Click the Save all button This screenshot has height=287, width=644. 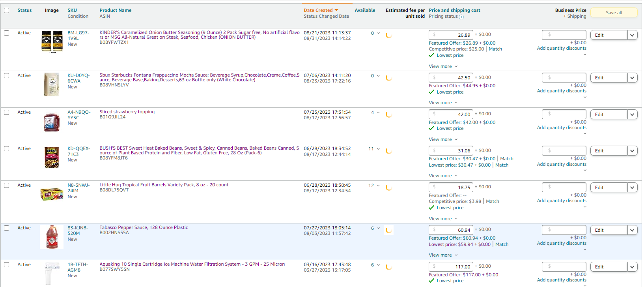[614, 13]
